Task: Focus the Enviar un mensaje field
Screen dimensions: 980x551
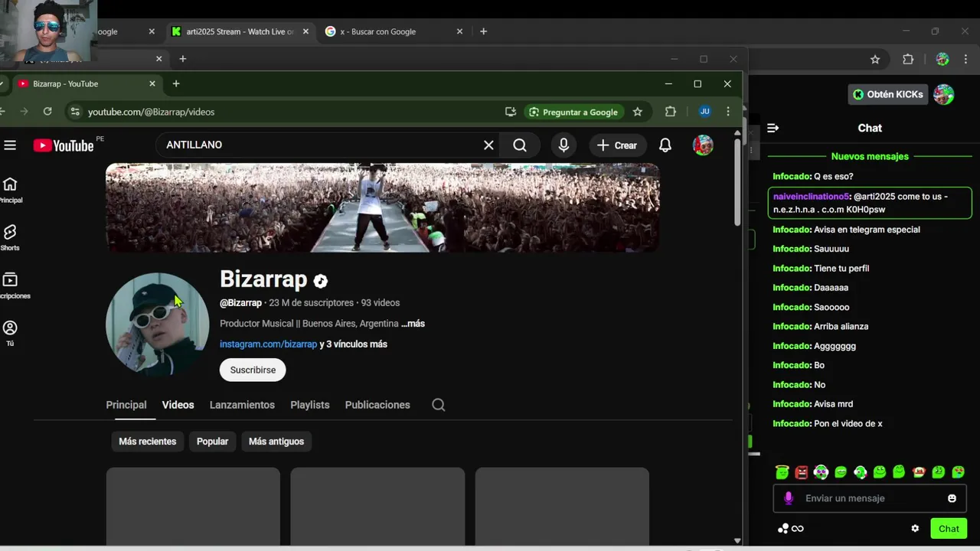Action: pos(871,498)
